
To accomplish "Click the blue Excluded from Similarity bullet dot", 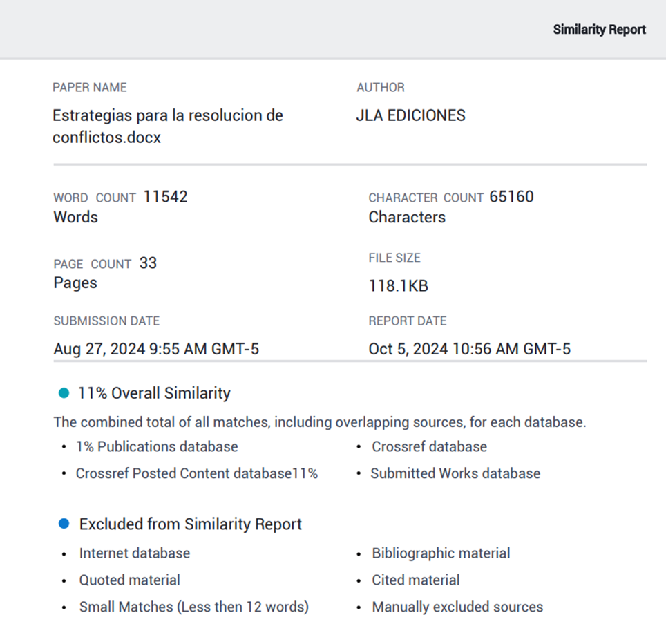I will point(64,524).
